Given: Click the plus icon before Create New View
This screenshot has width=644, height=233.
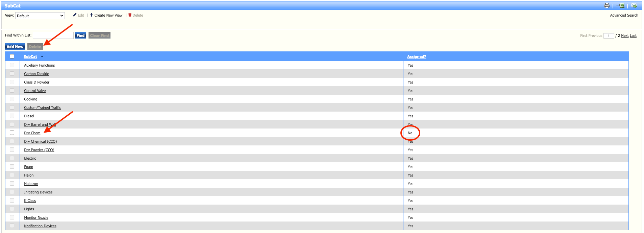Looking at the screenshot, I should (92, 15).
